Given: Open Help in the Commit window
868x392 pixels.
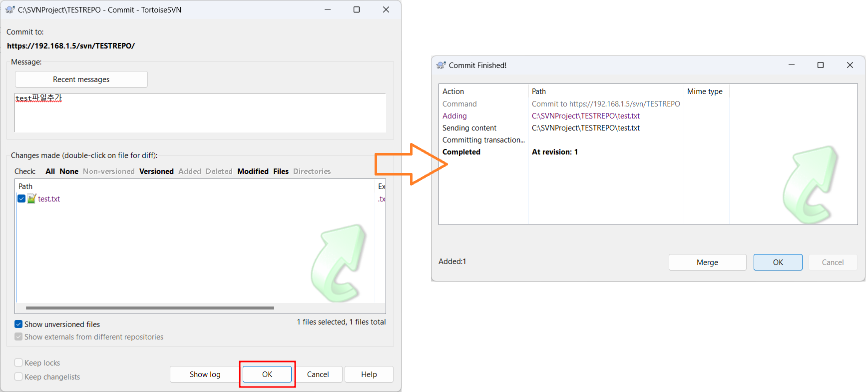Looking at the screenshot, I should (369, 374).
